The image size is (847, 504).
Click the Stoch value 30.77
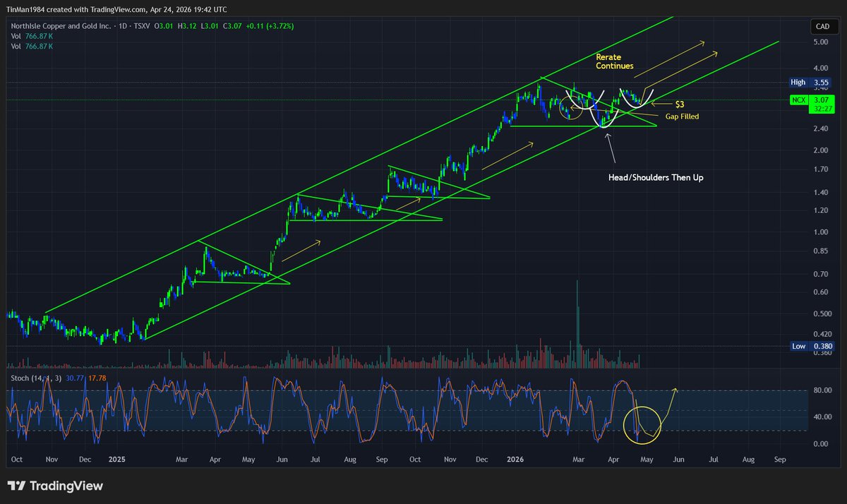click(x=74, y=379)
